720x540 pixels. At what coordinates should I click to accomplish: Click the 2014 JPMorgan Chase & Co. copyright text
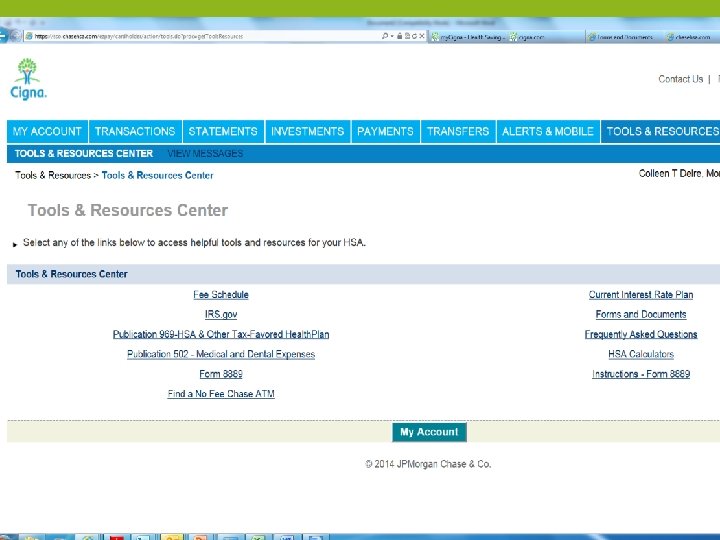point(428,464)
